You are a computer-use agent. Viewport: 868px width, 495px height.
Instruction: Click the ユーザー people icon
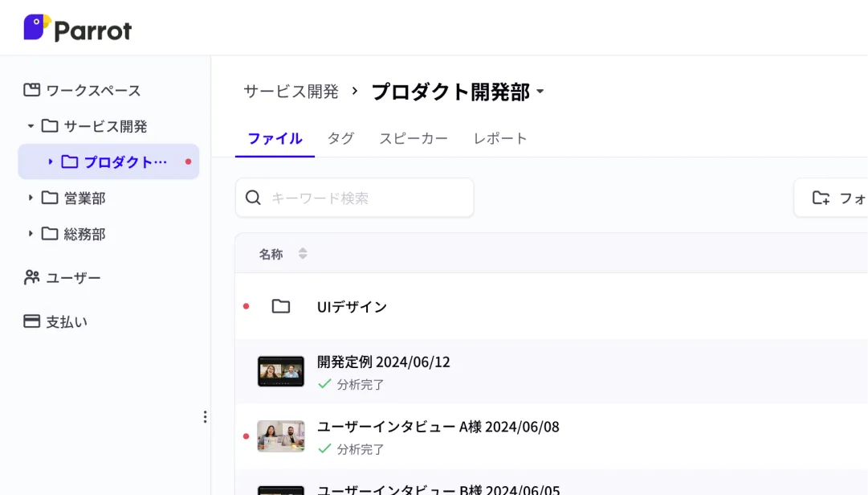point(31,277)
